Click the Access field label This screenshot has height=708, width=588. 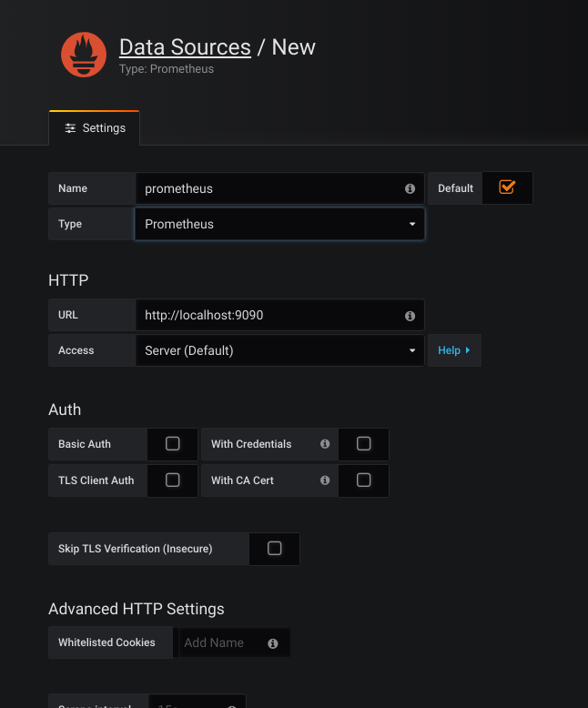click(76, 350)
